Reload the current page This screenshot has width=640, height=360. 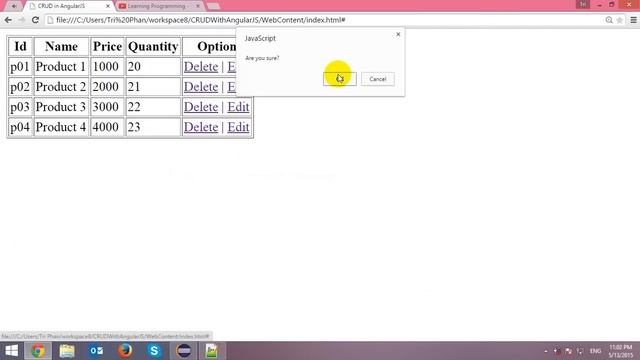35,20
